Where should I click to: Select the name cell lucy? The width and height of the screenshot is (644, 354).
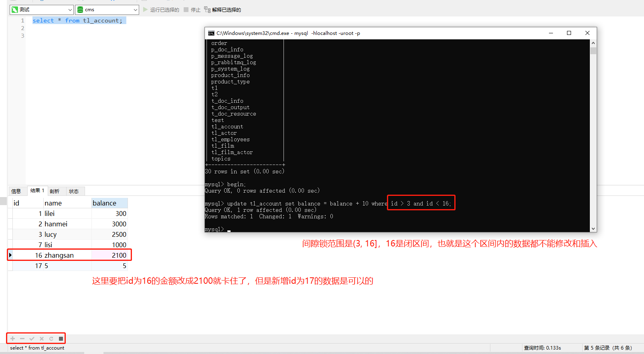[x=67, y=234]
